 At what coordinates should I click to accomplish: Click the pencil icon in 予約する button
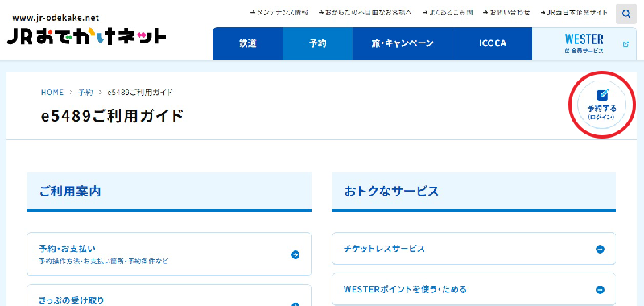click(x=602, y=94)
